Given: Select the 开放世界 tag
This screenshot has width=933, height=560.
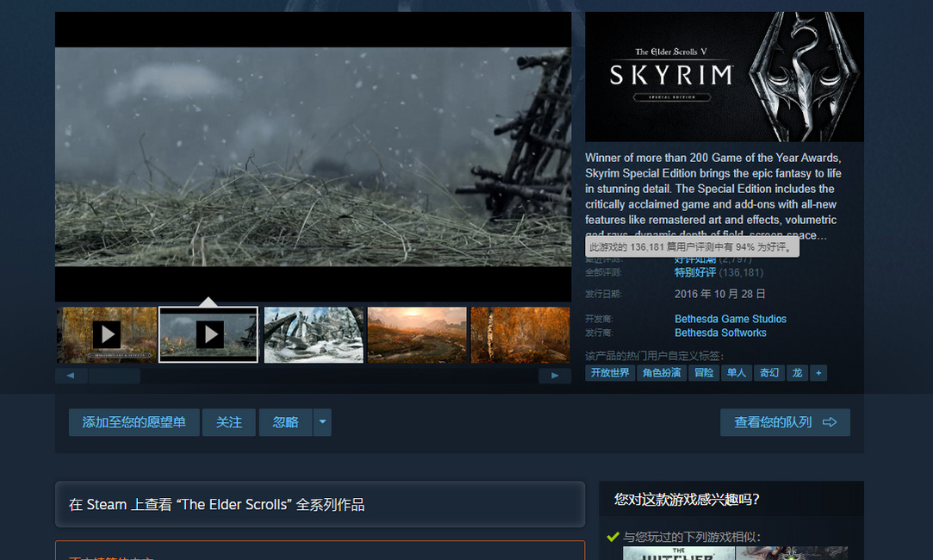Looking at the screenshot, I should coord(610,373).
